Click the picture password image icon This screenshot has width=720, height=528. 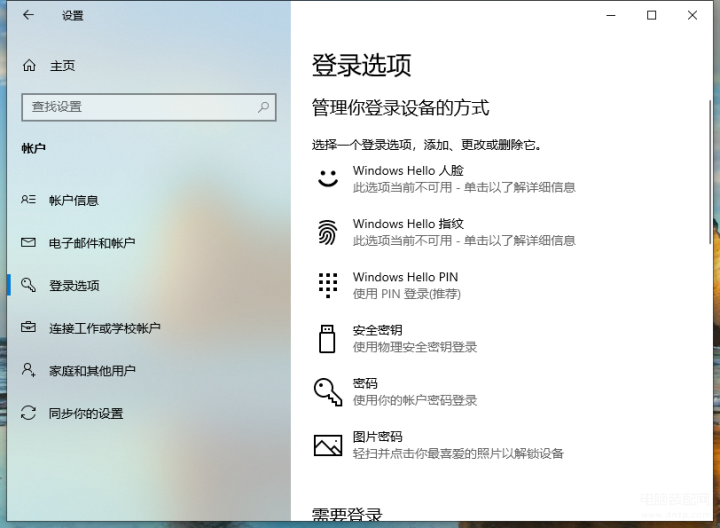pos(328,445)
